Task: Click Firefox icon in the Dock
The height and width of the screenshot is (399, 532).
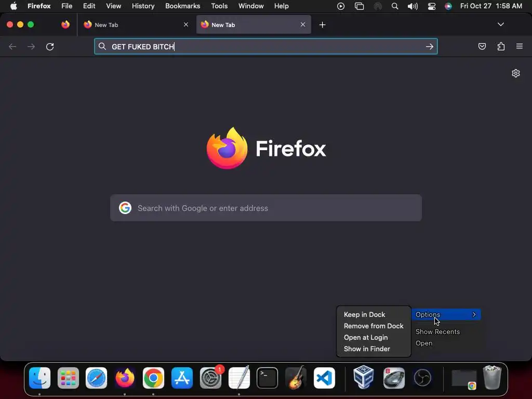Action: click(x=125, y=378)
